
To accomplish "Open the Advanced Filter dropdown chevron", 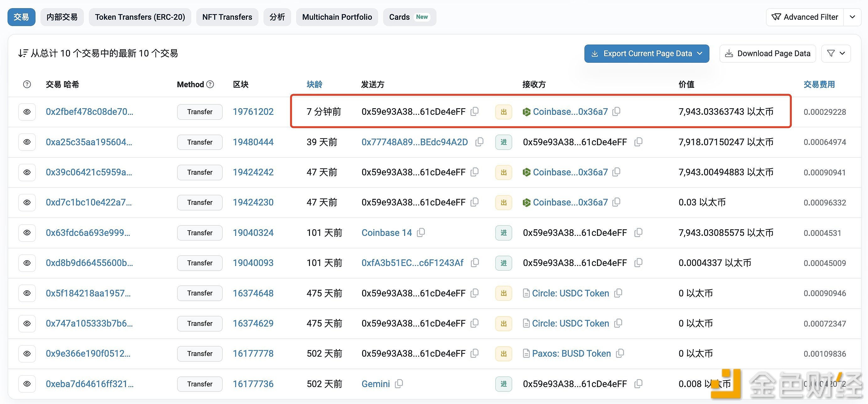I will coord(853,17).
